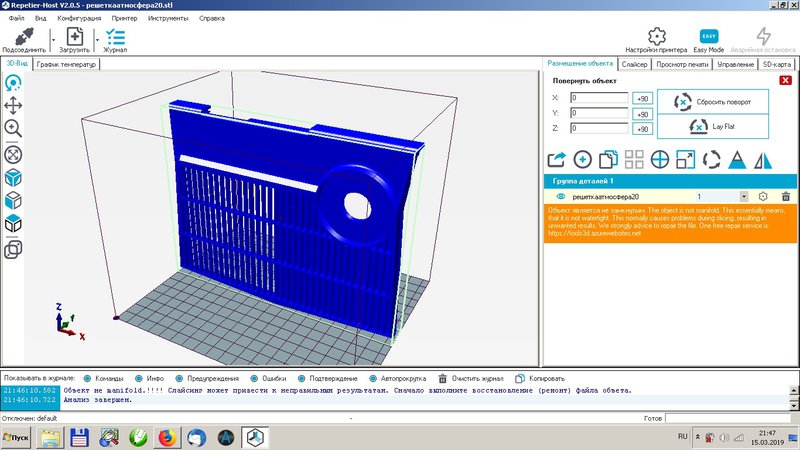Open Firefox from the taskbar
The image size is (800, 450).
[167, 437]
